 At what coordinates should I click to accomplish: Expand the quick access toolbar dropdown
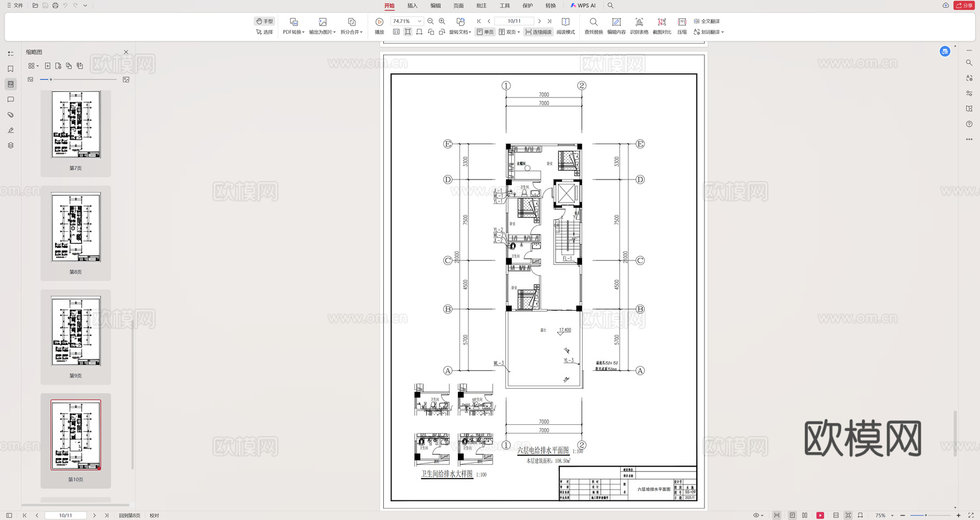click(x=85, y=5)
